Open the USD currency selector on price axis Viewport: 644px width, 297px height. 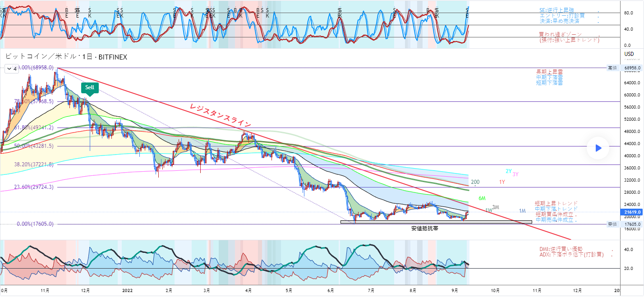pyautogui.click(x=629, y=55)
